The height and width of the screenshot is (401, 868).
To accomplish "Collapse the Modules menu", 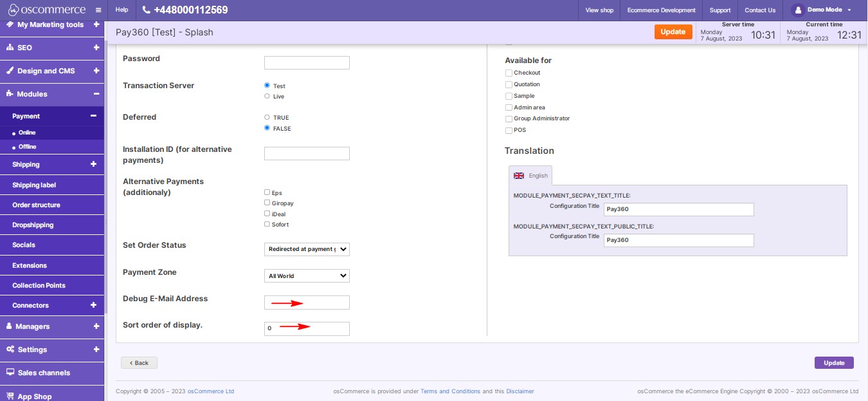I will pos(96,94).
